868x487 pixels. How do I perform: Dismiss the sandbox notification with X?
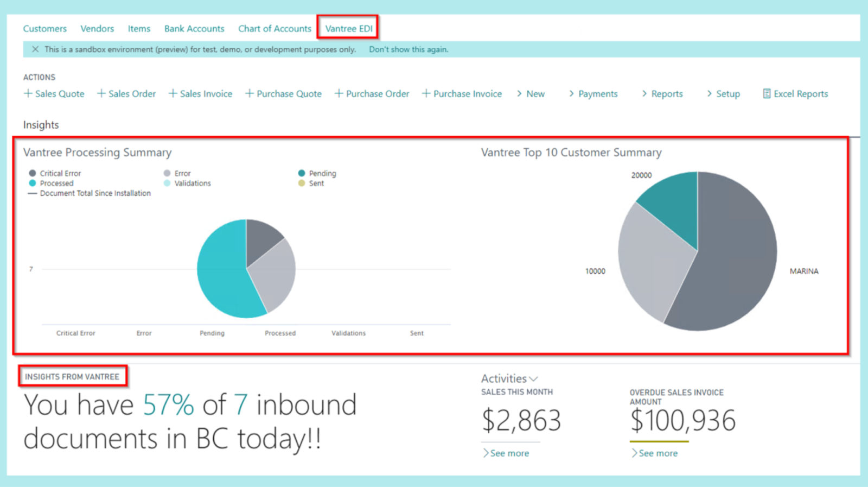(x=35, y=49)
